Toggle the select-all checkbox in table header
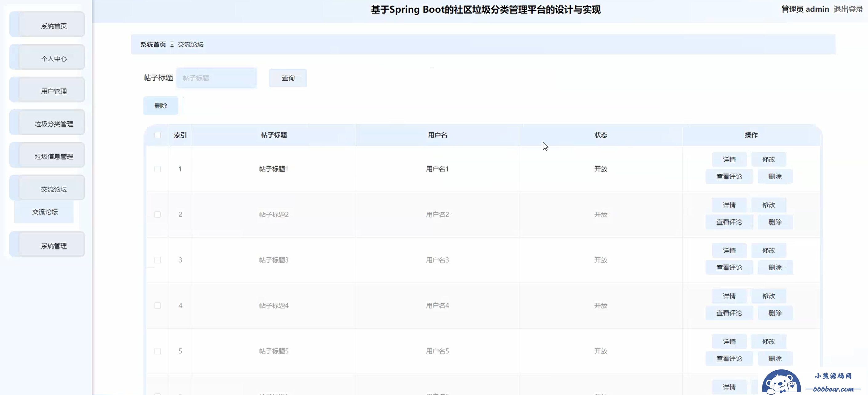The width and height of the screenshot is (868, 395). [158, 135]
